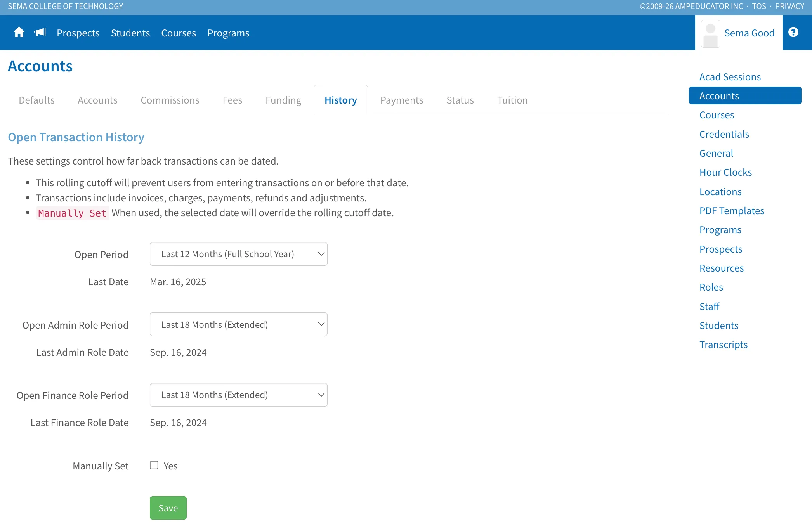The width and height of the screenshot is (812, 530).
Task: Select the History tab
Action: [341, 100]
